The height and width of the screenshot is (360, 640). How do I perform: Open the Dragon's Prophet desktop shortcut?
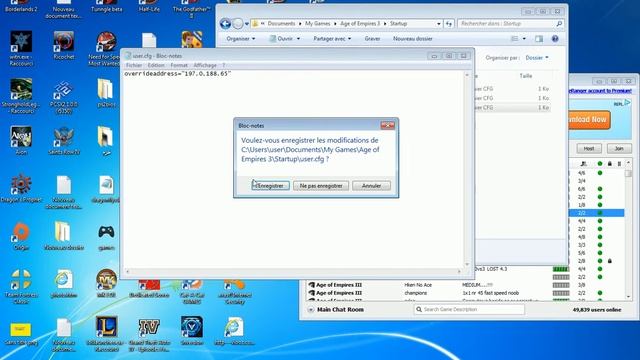coord(21,188)
